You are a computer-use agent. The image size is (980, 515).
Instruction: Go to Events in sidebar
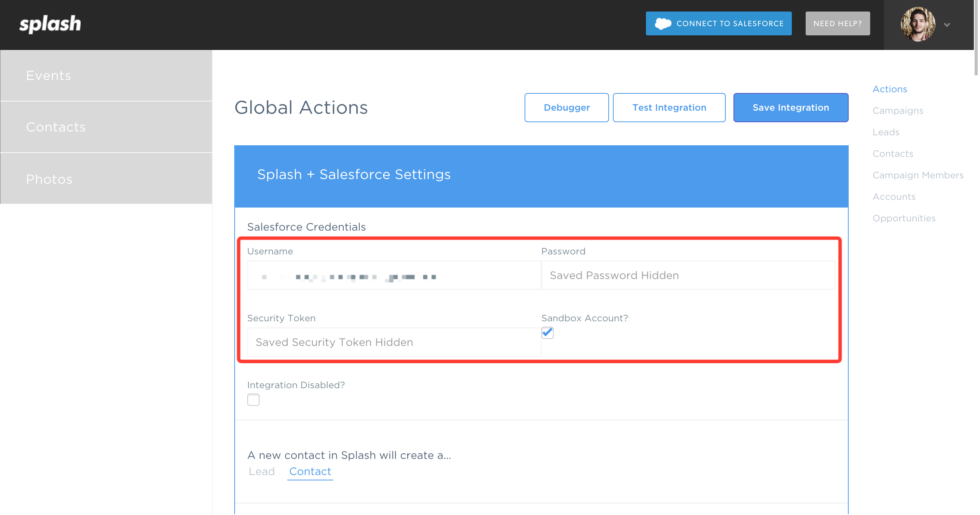pos(106,75)
